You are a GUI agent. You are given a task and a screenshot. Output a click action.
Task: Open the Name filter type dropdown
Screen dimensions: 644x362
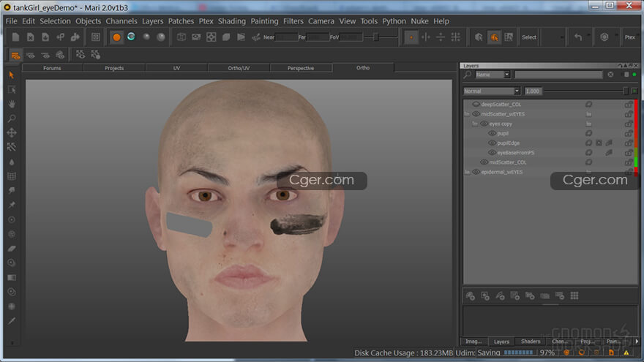pos(507,75)
